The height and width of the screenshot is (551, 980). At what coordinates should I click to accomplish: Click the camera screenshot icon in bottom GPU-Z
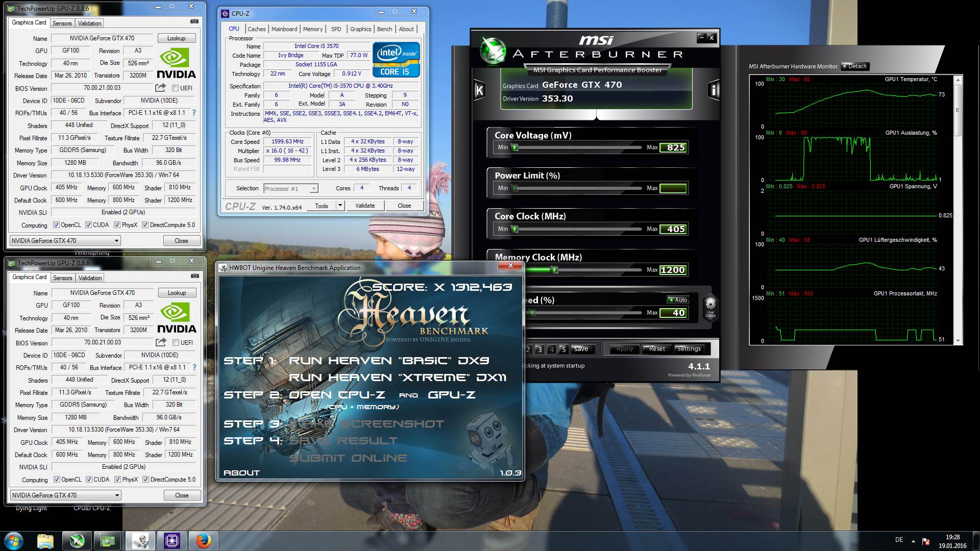tap(194, 276)
